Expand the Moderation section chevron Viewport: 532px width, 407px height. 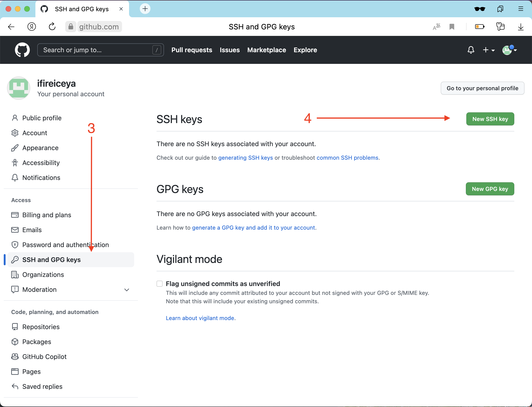126,290
